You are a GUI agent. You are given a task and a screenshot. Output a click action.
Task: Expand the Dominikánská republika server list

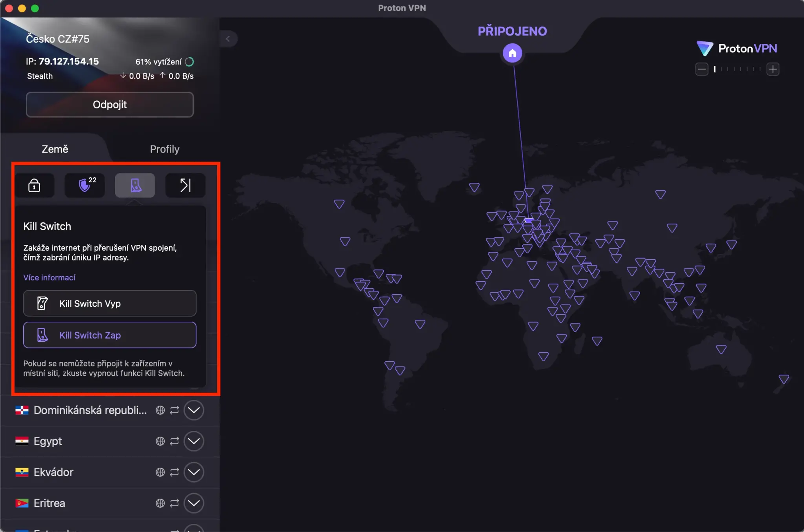[194, 410]
